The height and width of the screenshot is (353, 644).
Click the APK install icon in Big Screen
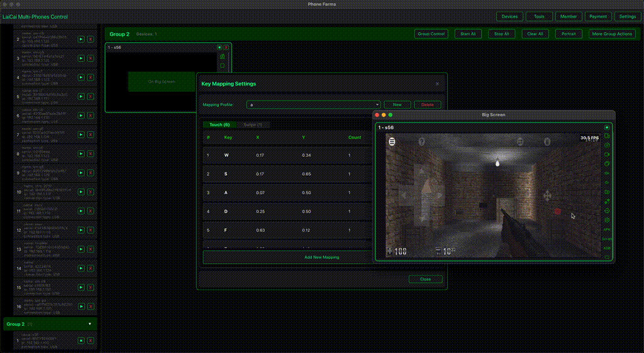(607, 230)
